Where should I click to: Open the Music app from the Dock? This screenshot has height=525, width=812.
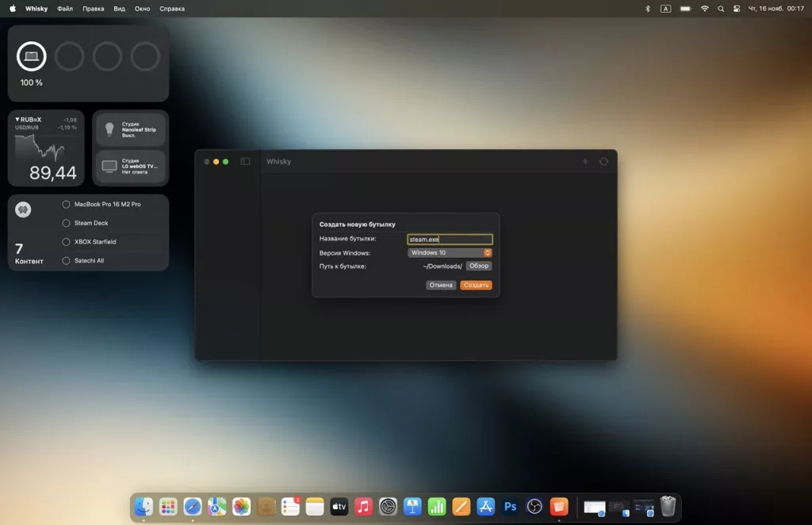363,507
